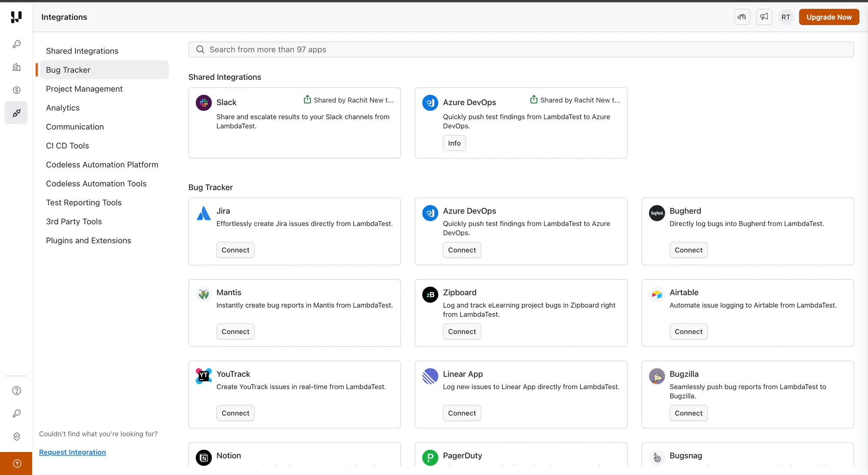This screenshot has width=868, height=475.
Task: Click the Zipboard logo icon
Action: pyautogui.click(x=430, y=295)
